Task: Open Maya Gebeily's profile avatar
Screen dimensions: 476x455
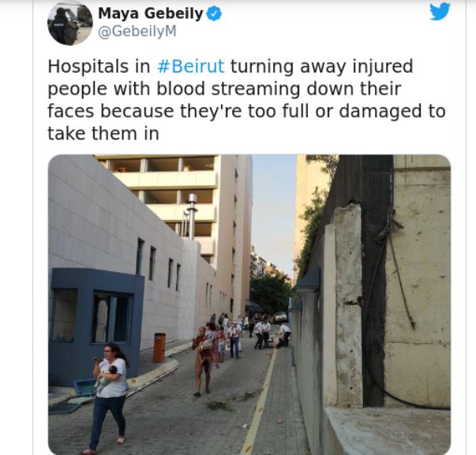Action: click(70, 24)
